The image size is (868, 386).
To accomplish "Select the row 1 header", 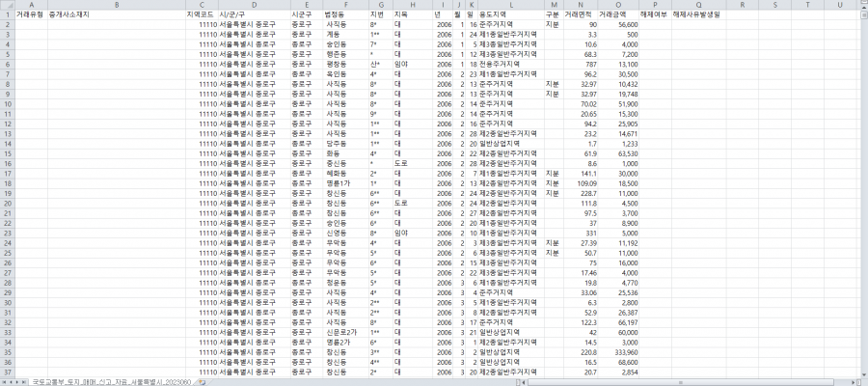I will coord(7,14).
